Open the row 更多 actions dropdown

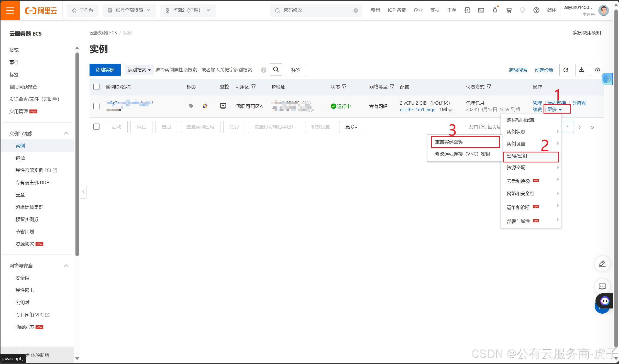tap(554, 109)
